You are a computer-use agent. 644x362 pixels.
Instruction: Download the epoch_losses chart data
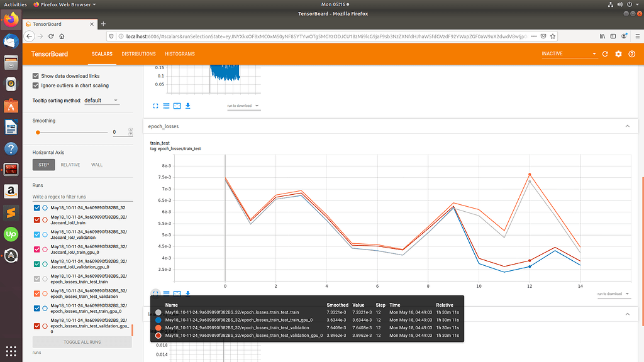[x=188, y=293]
